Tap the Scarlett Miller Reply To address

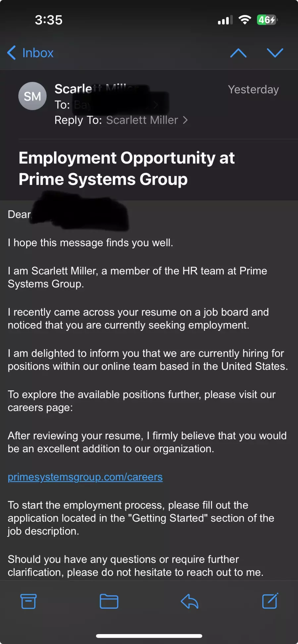(x=142, y=120)
